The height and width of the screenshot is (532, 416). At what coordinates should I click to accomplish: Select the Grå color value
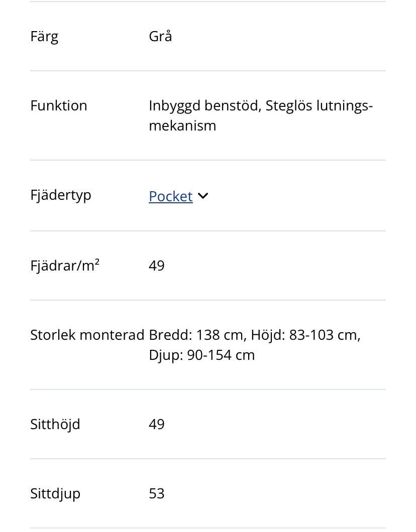[160, 36]
